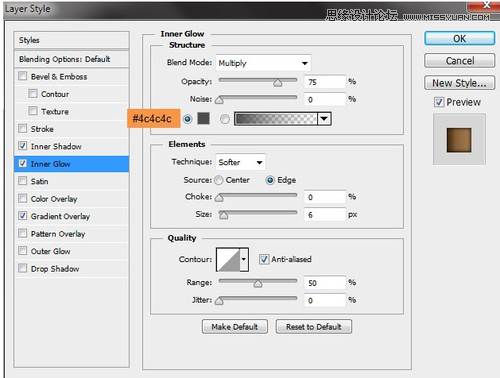Choose Edge as glow source
The width and height of the screenshot is (500, 378).
[270, 180]
